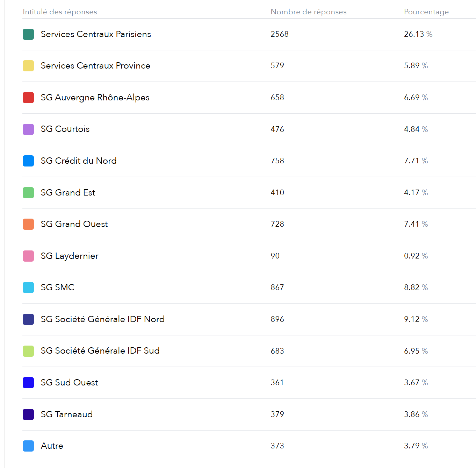Image resolution: width=476 pixels, height=468 pixels.
Task: Sort by Nombre de réponses header
Action: pyautogui.click(x=308, y=12)
